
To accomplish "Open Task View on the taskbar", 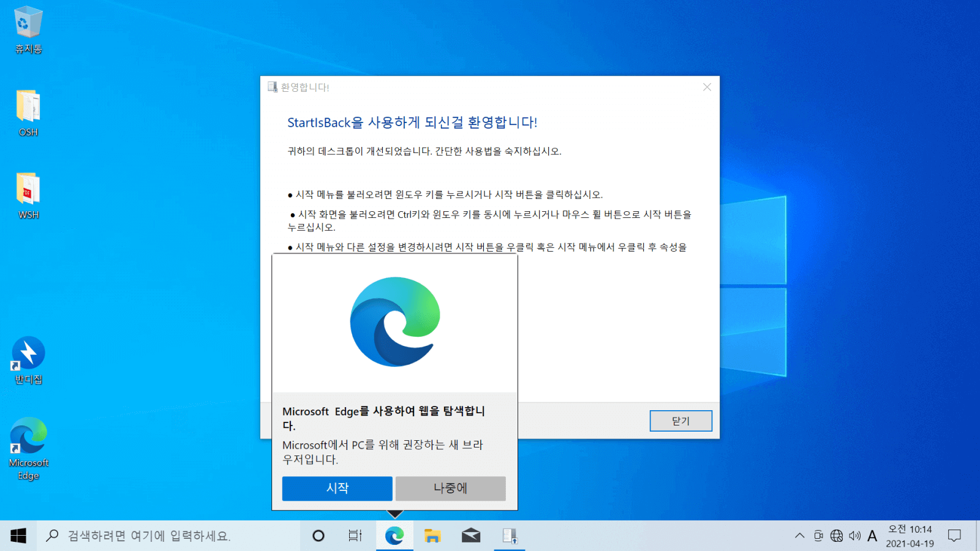I will pyautogui.click(x=355, y=536).
